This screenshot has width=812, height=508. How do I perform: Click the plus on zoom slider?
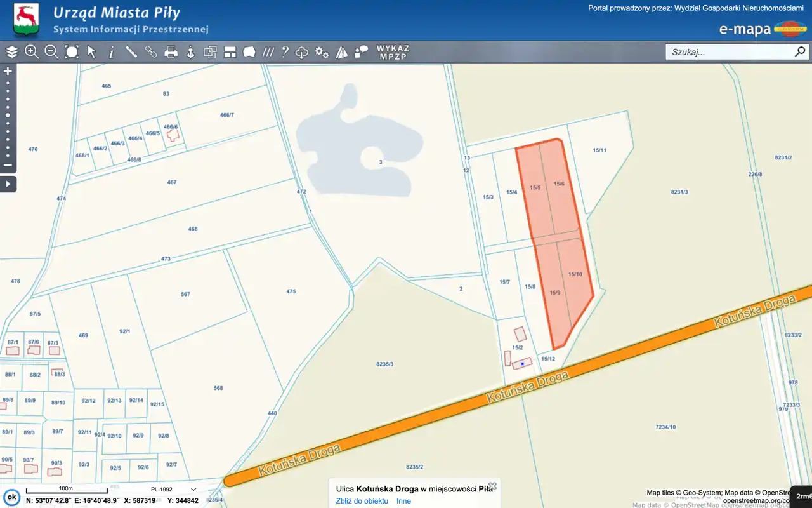(8, 71)
